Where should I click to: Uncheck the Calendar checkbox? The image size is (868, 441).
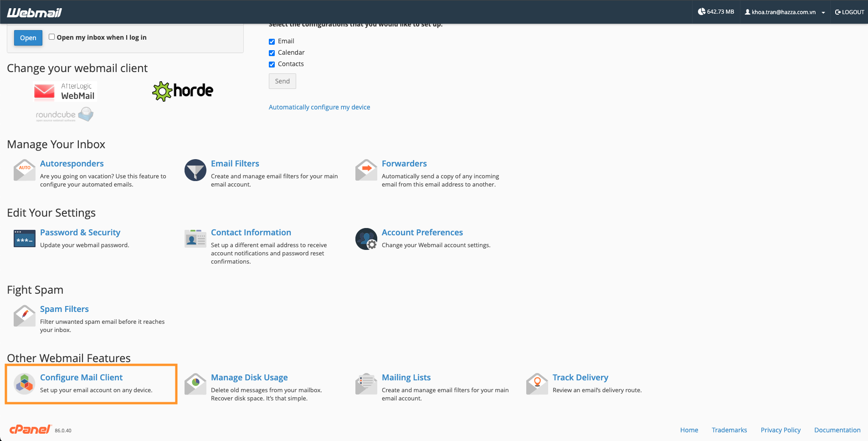(272, 52)
